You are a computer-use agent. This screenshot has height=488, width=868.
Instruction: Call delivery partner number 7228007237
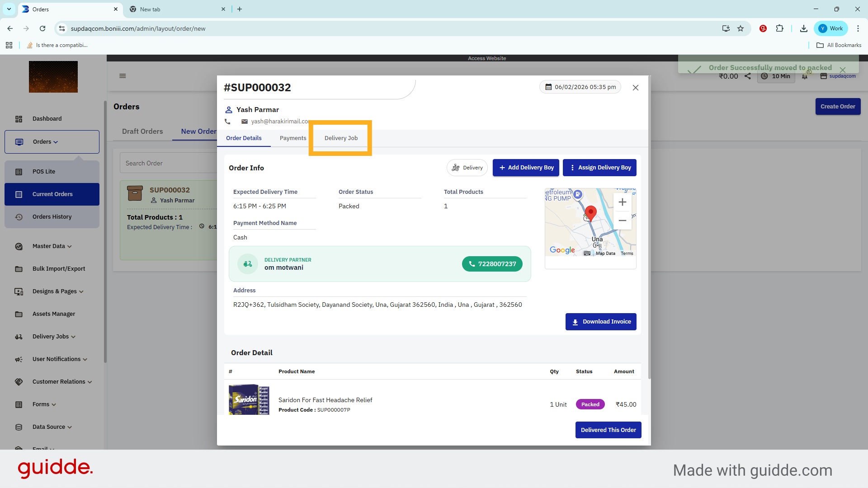click(492, 264)
